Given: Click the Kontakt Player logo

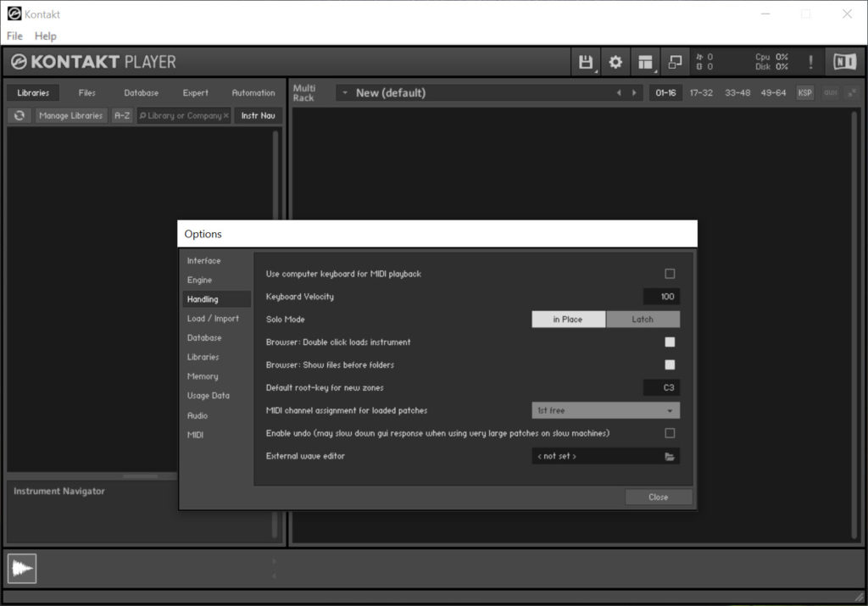Looking at the screenshot, I should click(x=93, y=61).
